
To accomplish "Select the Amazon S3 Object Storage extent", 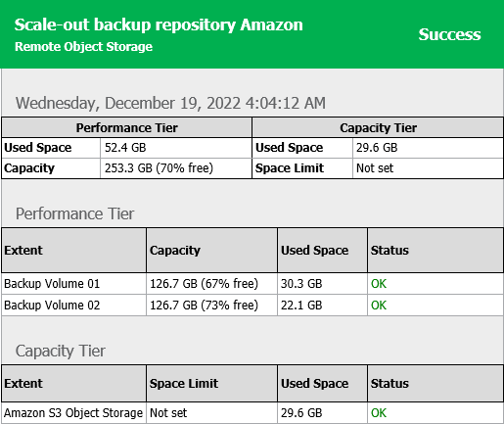I will click(73, 413).
